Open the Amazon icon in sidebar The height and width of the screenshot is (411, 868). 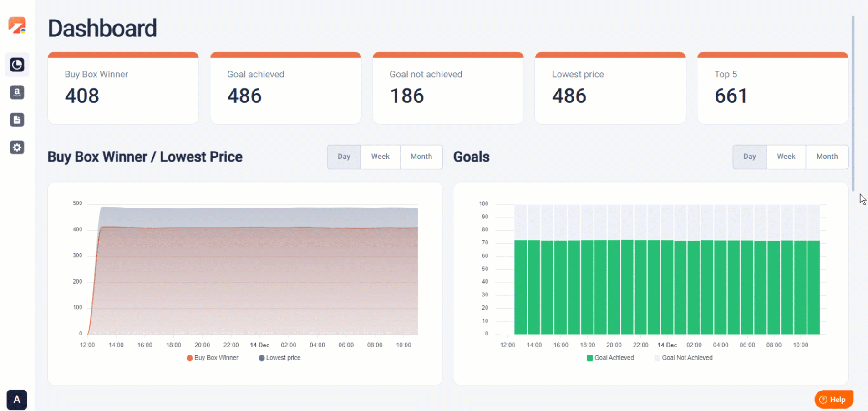pyautogui.click(x=17, y=92)
